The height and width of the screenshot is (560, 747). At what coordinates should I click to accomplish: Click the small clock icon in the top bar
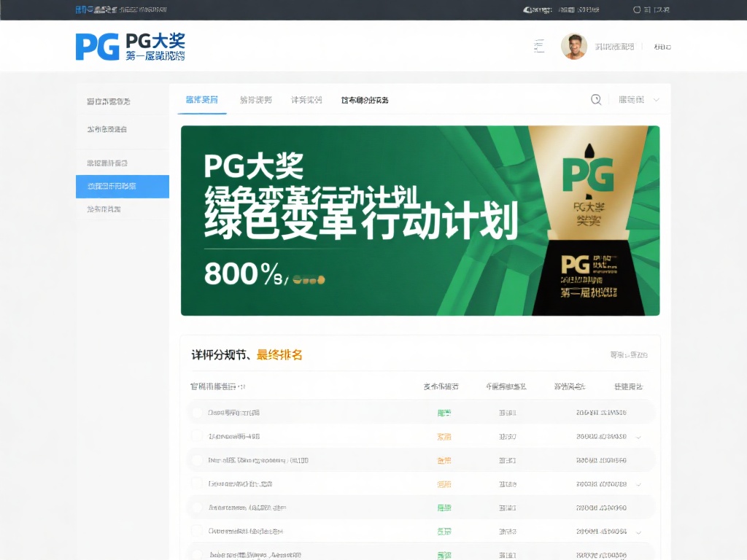pyautogui.click(x=526, y=9)
